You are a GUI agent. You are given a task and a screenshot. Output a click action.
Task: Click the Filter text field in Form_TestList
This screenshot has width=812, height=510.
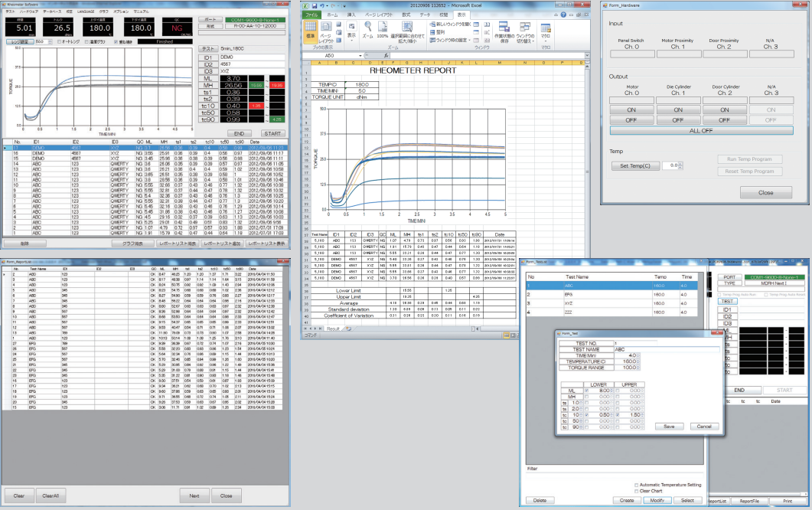point(615,476)
